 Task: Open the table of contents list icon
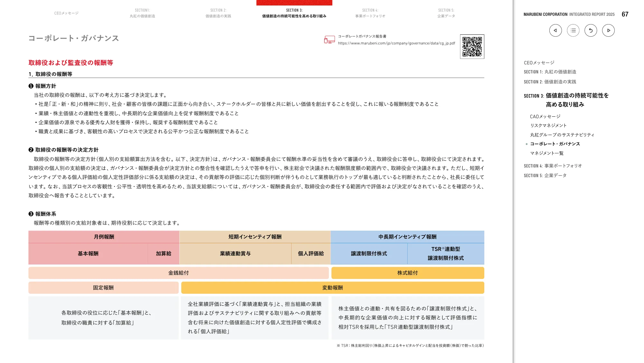pos(573,30)
